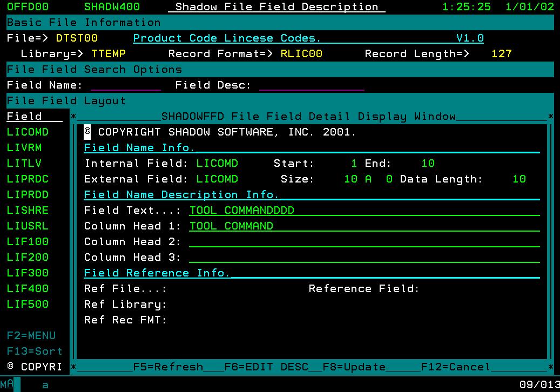Click the MA status indicator
Image resolution: width=560 pixels, height=392 pixels.
tap(7, 384)
